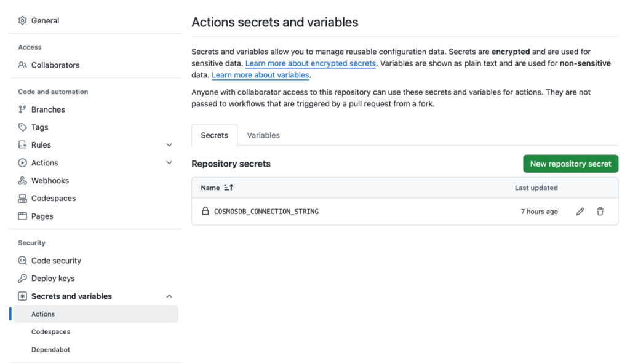Select the Secrets tab

pyautogui.click(x=214, y=135)
